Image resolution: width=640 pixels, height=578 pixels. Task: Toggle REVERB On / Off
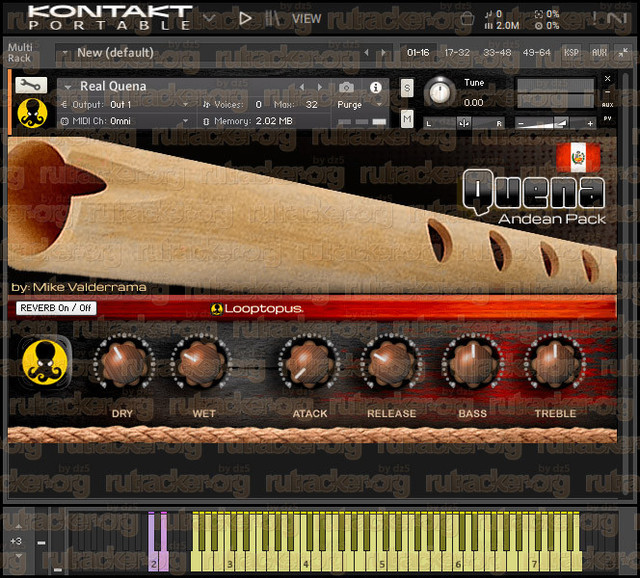pos(56,308)
